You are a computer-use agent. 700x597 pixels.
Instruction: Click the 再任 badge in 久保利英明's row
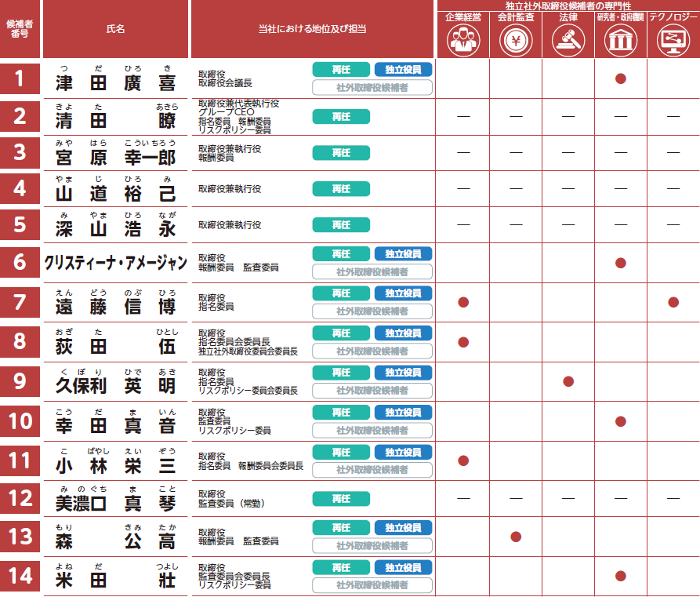pyautogui.click(x=341, y=373)
